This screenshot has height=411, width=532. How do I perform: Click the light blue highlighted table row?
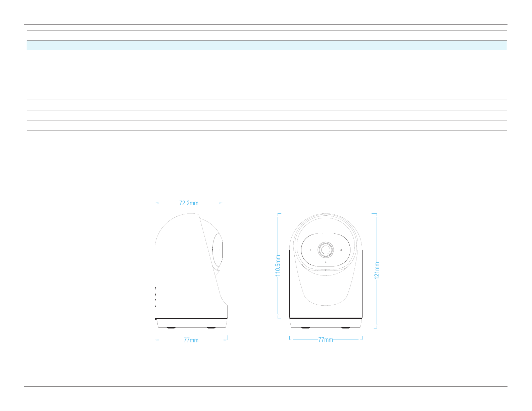click(267, 45)
